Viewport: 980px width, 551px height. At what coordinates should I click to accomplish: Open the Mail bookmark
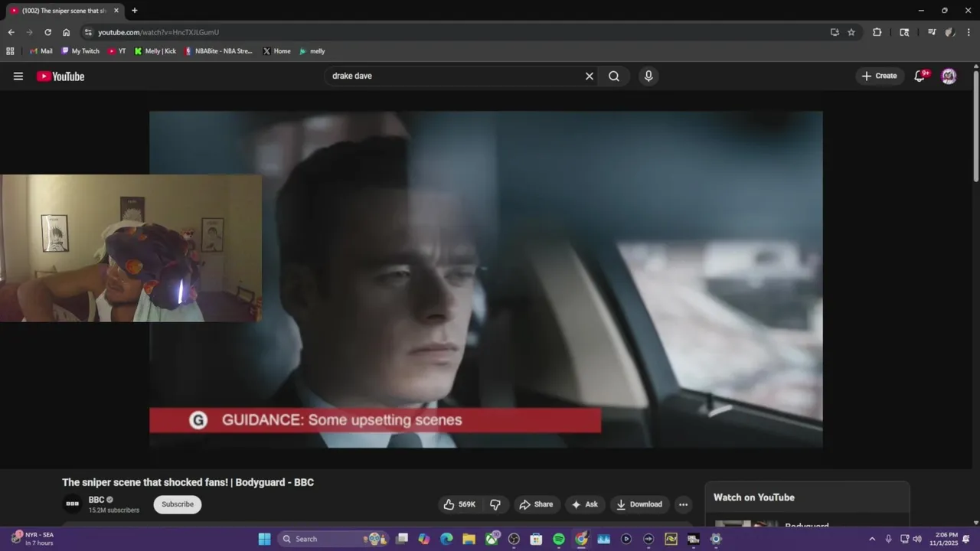click(x=41, y=51)
